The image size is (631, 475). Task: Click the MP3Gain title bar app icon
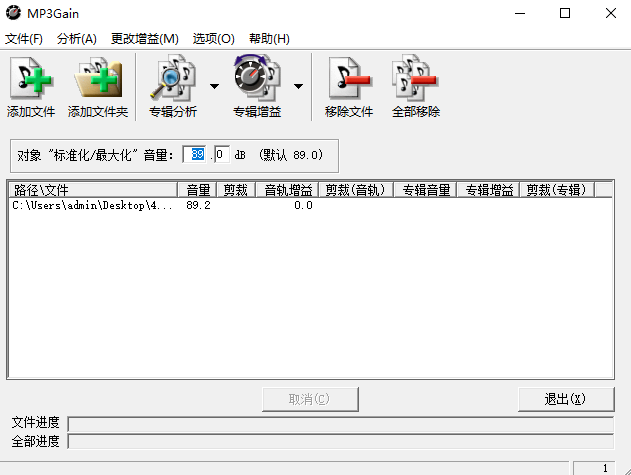13,13
